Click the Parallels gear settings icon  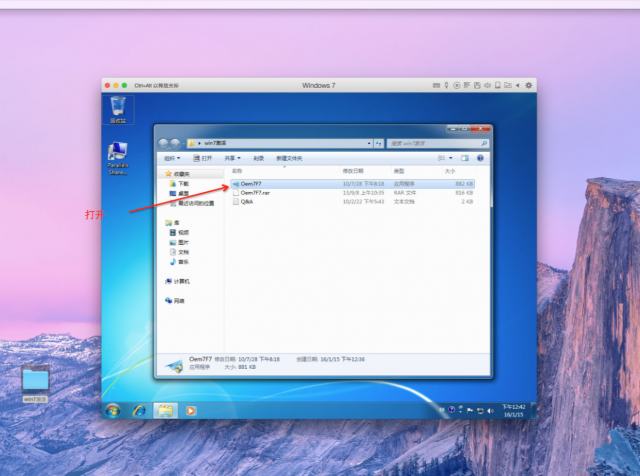pyautogui.click(x=529, y=85)
